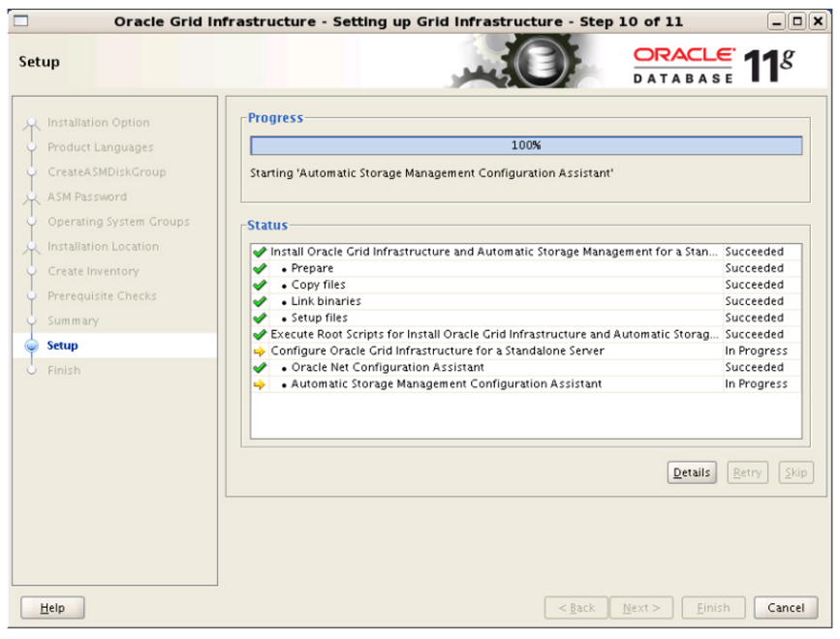This screenshot has width=840, height=639.
Task: Click the grayed Skip button
Action: pyautogui.click(x=795, y=472)
